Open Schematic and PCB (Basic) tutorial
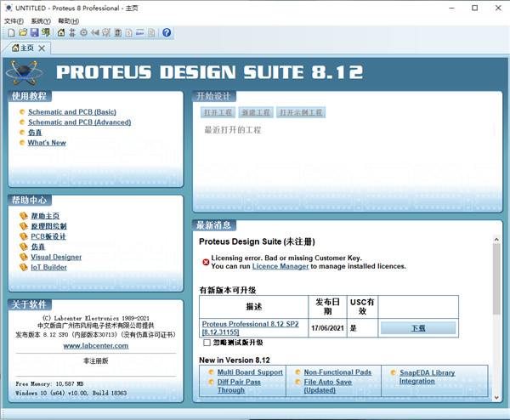510x420 pixels. (x=71, y=112)
